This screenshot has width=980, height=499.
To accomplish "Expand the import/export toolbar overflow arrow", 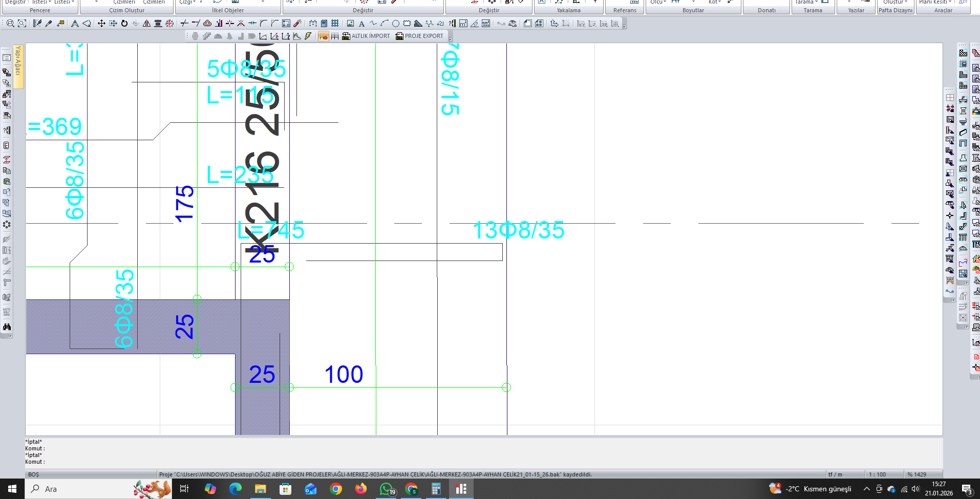I will coord(451,38).
